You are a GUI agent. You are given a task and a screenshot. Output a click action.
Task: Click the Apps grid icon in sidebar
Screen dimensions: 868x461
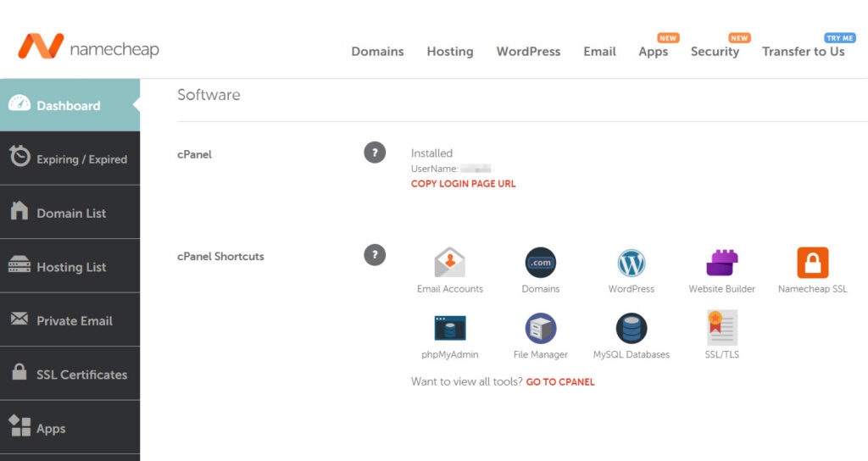tap(20, 425)
